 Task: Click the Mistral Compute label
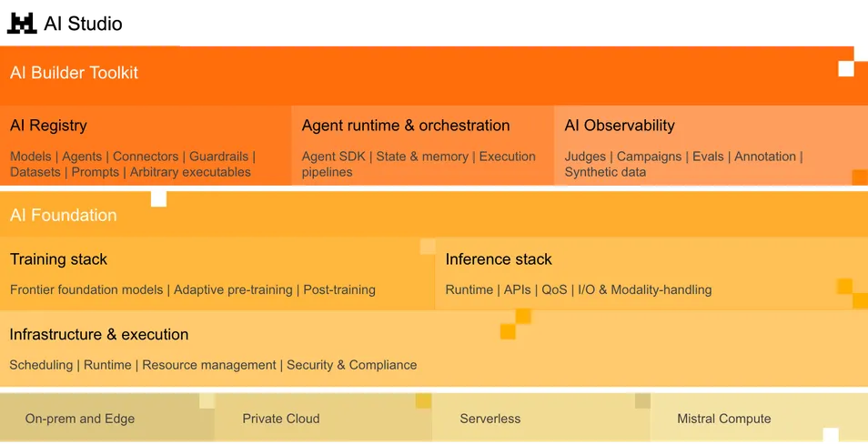(x=723, y=419)
